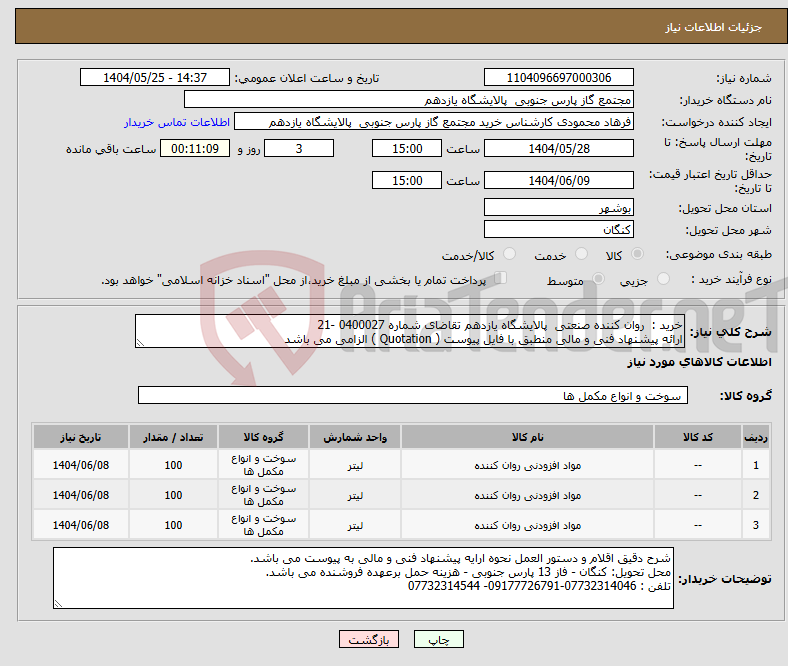Click the اطلاعات کالاهای مورد نیاز heading

click(699, 362)
